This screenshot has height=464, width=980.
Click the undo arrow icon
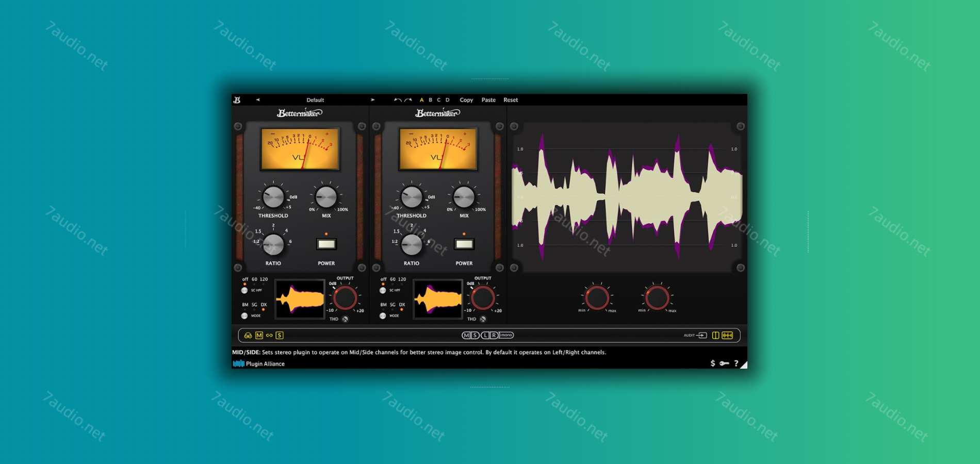(398, 100)
